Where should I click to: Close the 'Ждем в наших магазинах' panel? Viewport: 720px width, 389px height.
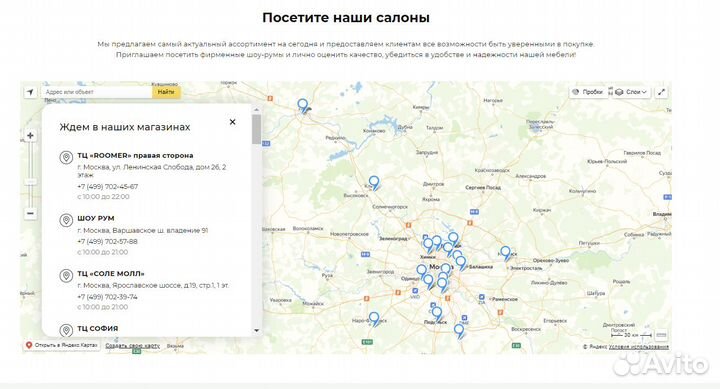click(x=232, y=122)
